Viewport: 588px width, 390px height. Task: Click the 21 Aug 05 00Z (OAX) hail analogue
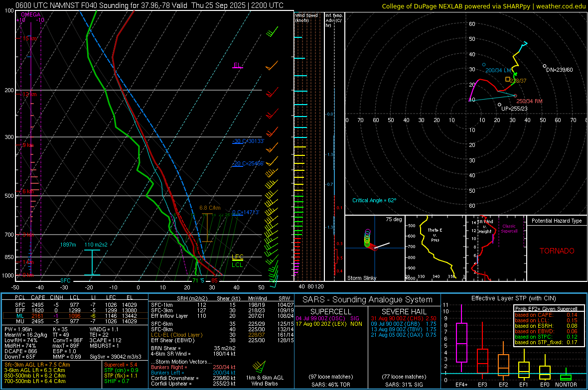point(404,335)
